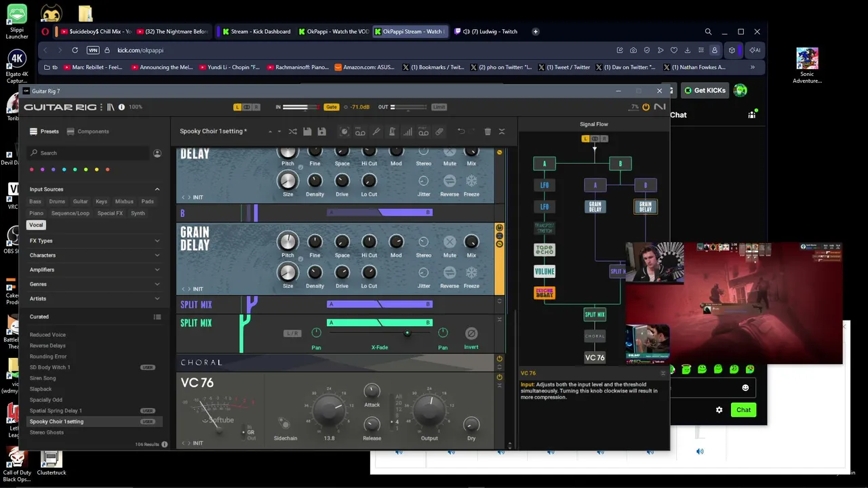Collapse all rack modules icon
The height and width of the screenshot is (488, 868).
pyautogui.click(x=502, y=131)
